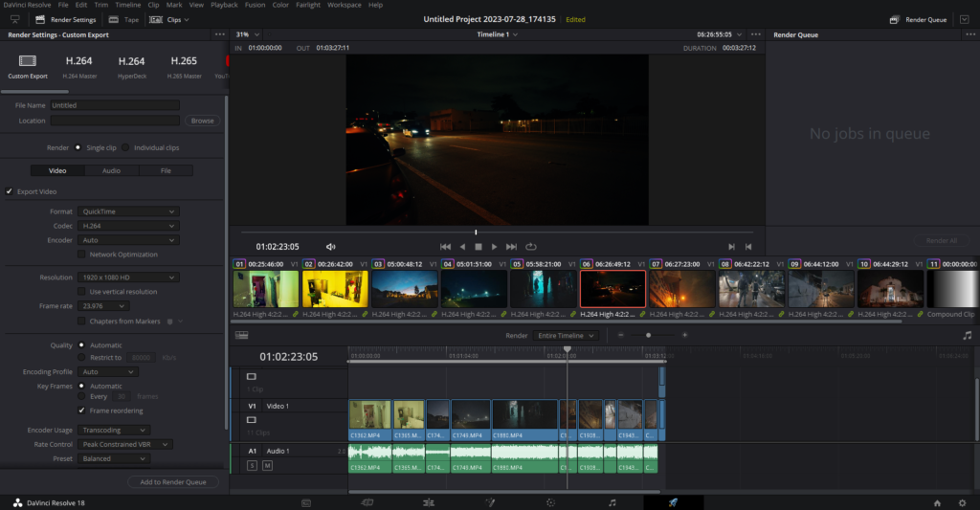Play forward in viewer transport
Screen dimensions: 980x510
[x=494, y=247]
